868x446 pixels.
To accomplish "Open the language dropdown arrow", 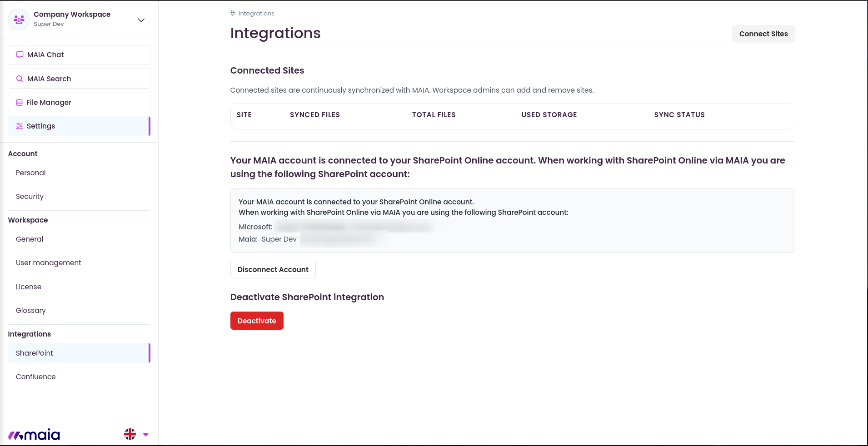I will tap(146, 435).
